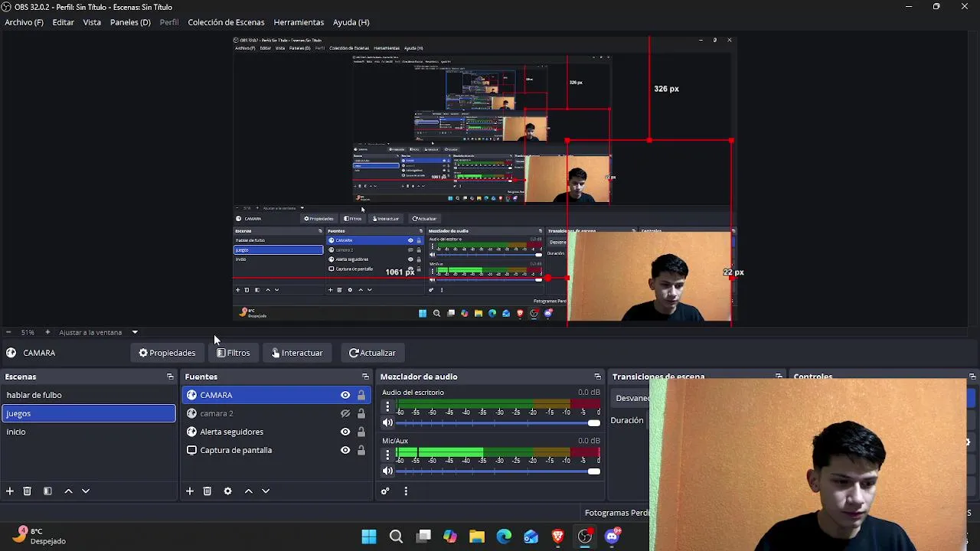Open Brave browser from taskbar
The height and width of the screenshot is (551, 980).
click(x=557, y=536)
